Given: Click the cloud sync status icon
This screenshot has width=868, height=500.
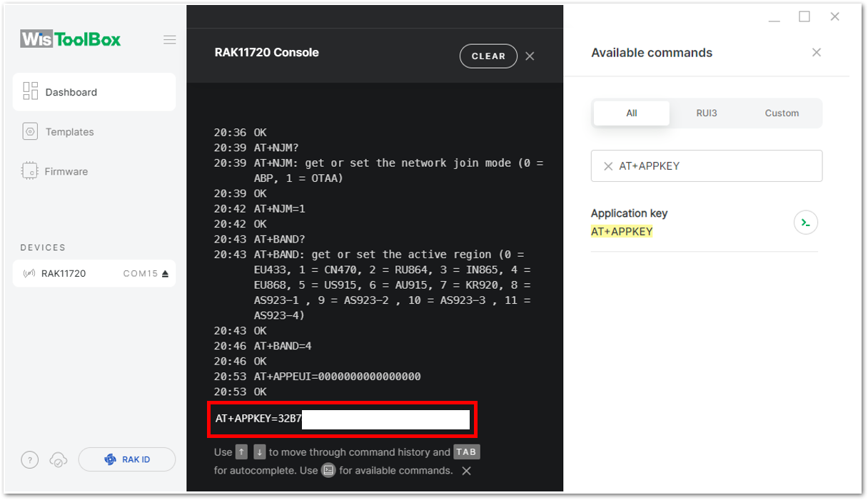Looking at the screenshot, I should [59, 460].
